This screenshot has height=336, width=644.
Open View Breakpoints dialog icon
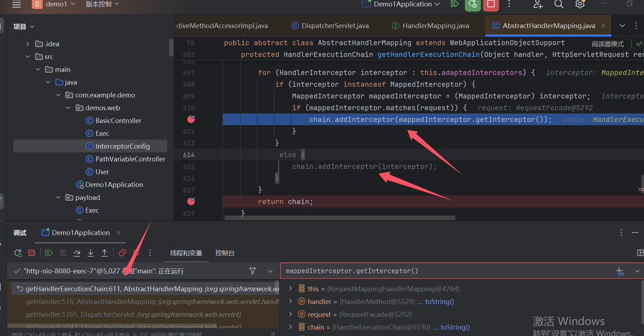point(122,253)
